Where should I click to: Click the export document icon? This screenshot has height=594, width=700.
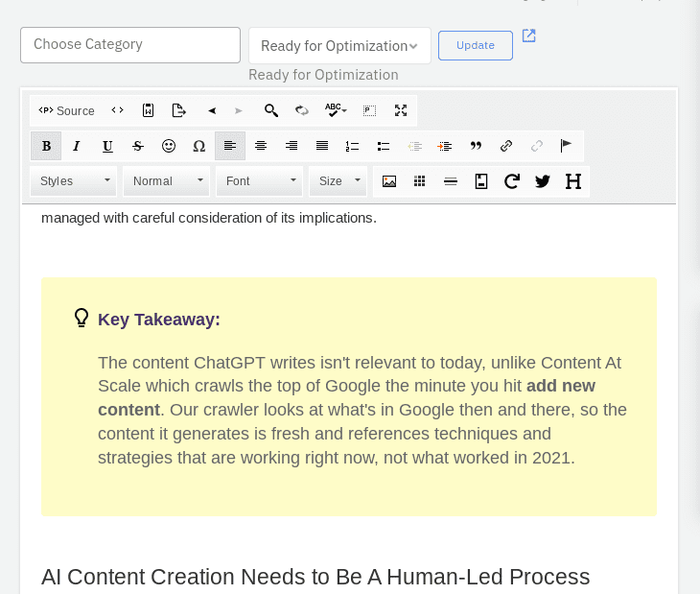coord(178,110)
